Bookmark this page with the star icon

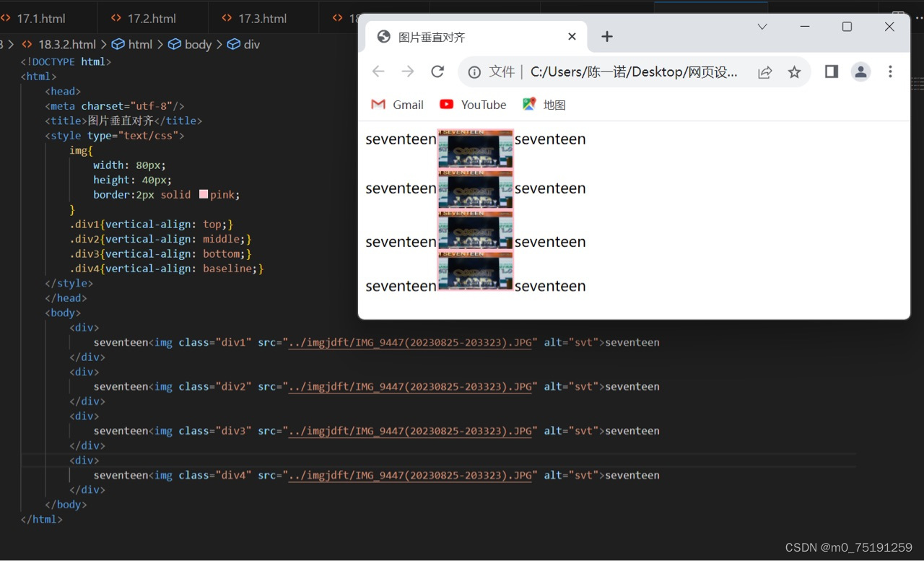(794, 72)
